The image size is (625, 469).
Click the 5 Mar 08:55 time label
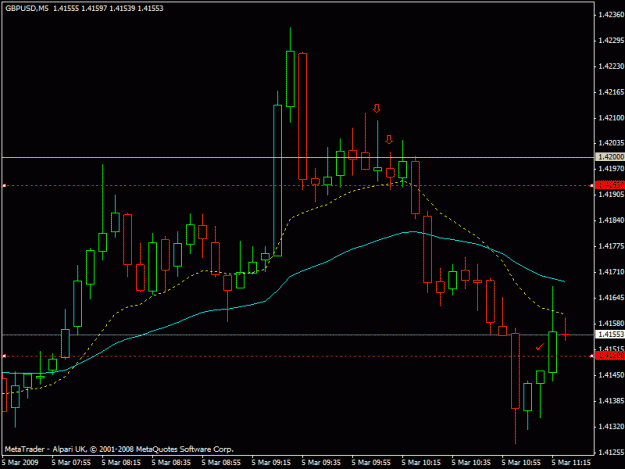tap(221, 463)
